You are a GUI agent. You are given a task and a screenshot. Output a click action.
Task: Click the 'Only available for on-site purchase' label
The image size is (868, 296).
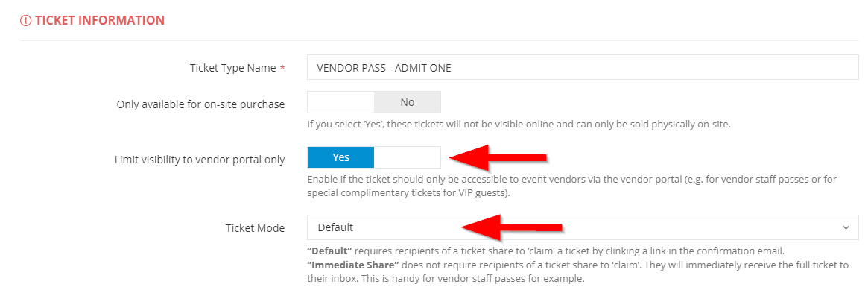[x=201, y=104]
